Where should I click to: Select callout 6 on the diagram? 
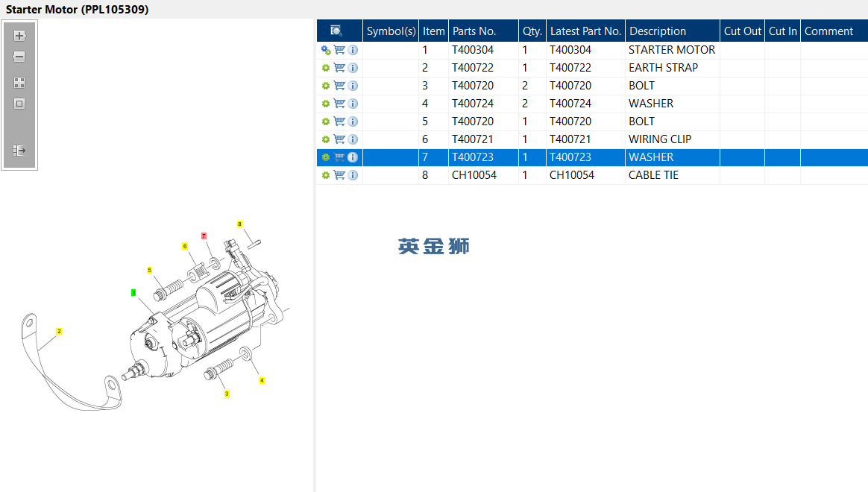point(185,246)
